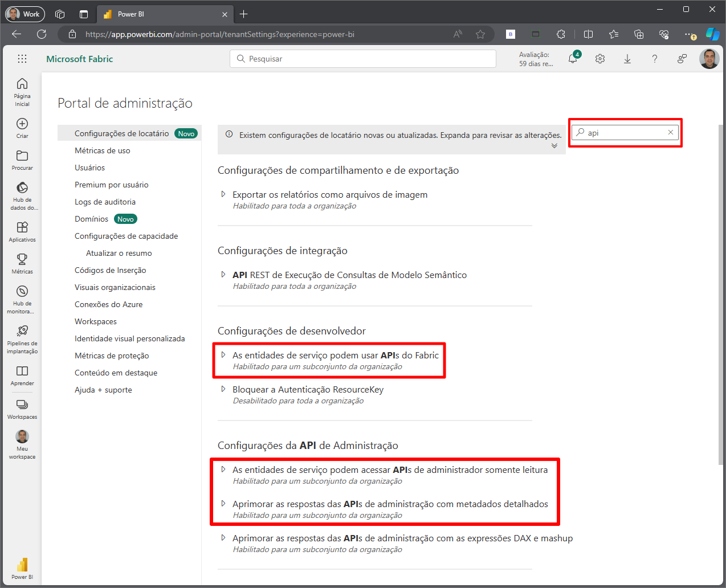Image resolution: width=726 pixels, height=588 pixels.
Task: Open the notifications bell icon
Action: pos(573,59)
